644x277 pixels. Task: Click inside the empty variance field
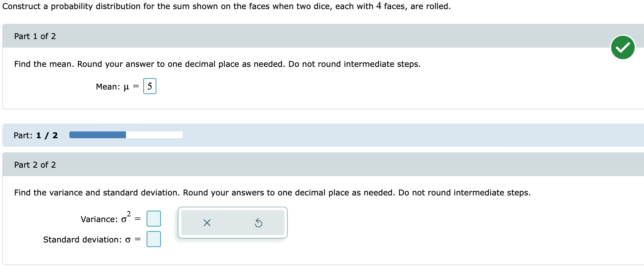(153, 218)
